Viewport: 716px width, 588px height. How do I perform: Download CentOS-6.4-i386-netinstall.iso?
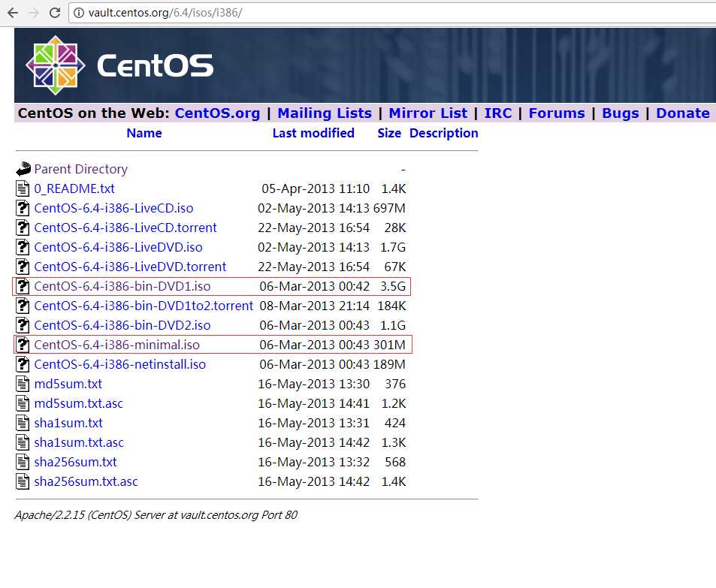tap(120, 364)
